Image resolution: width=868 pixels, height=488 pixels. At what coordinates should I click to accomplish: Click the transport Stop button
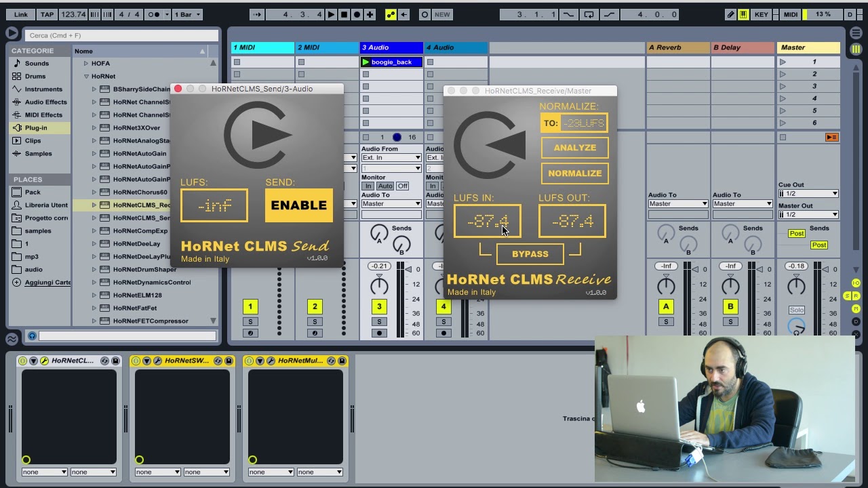pyautogui.click(x=344, y=14)
